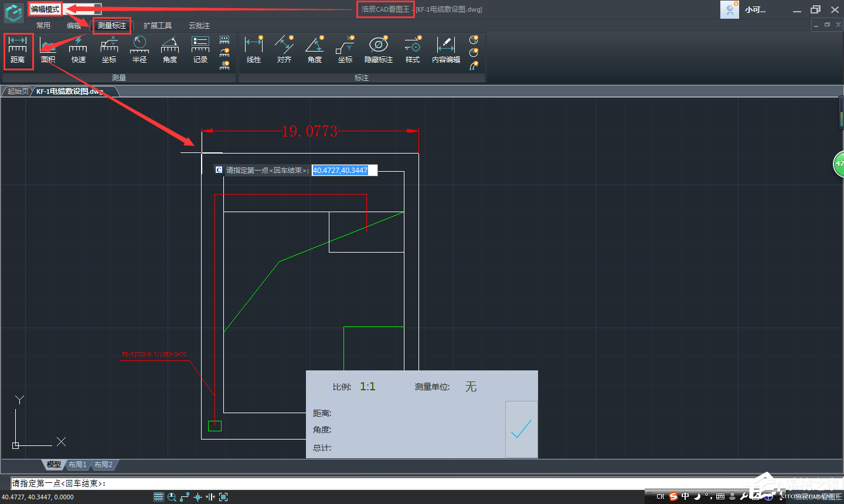Image resolution: width=844 pixels, height=504 pixels.
Task: Expand the 样式 dimension style options
Action: (x=413, y=50)
